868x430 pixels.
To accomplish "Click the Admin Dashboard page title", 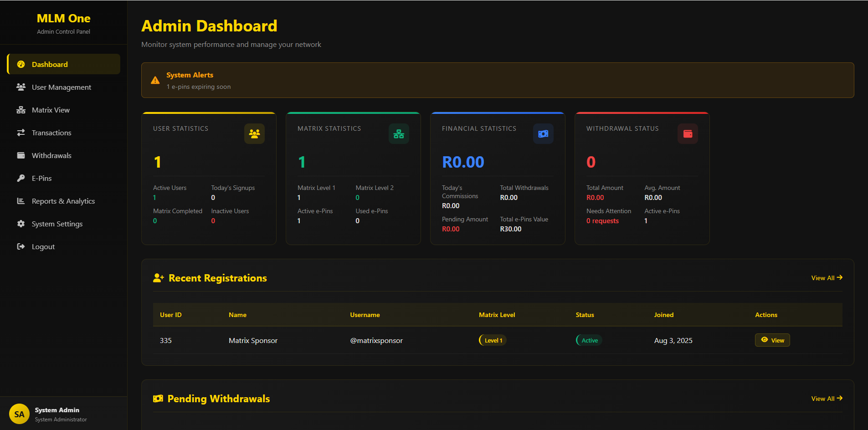I will 209,26.
